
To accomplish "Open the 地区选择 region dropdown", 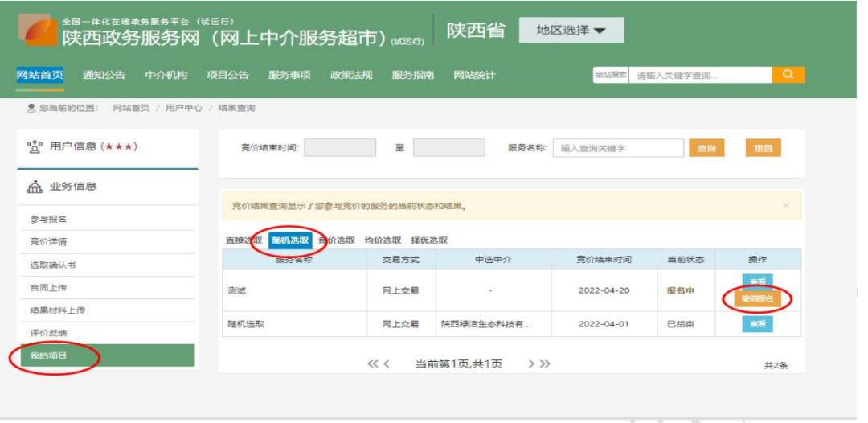I will pyautogui.click(x=571, y=30).
